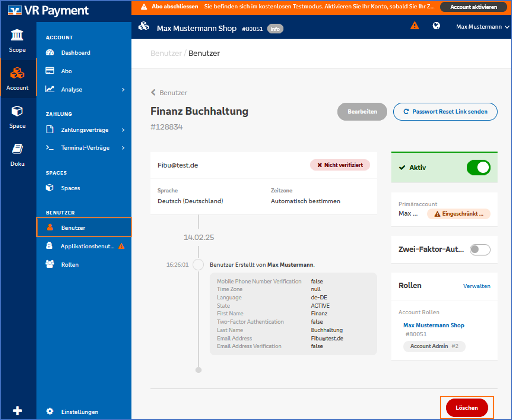Enable the Zwei-Faktor-Authentifizierung switch
The image size is (512, 420).
480,249
